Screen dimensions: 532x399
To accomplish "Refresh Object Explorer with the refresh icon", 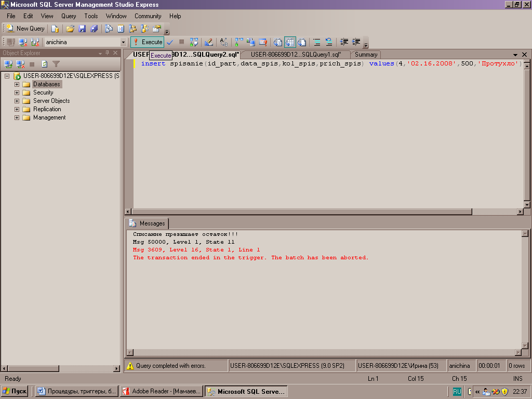I will click(x=45, y=64).
